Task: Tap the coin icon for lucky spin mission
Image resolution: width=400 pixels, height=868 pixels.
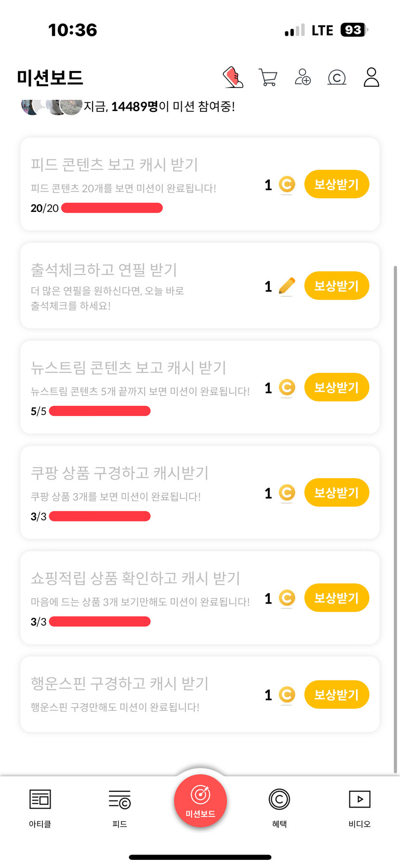Action: pos(287,695)
